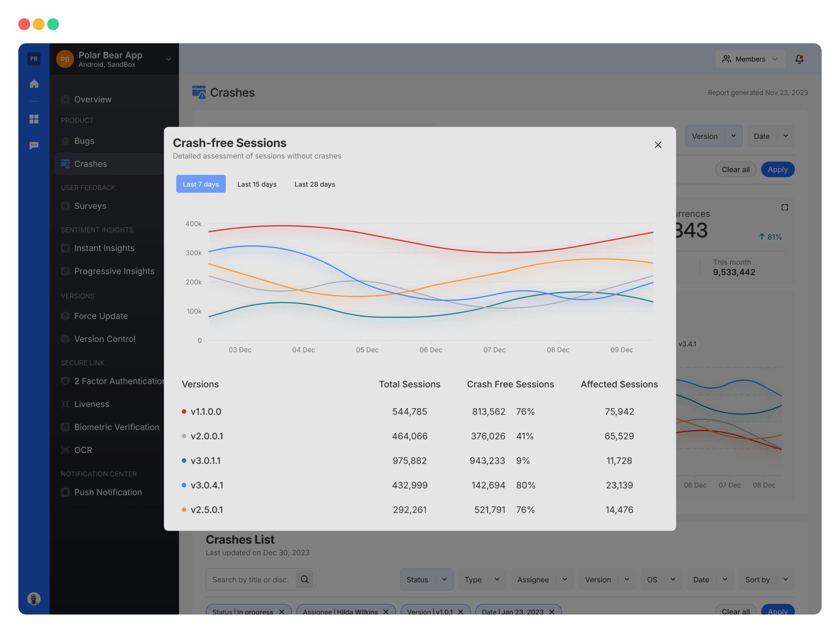Image resolution: width=840 pixels, height=633 pixels.
Task: Click the Liveness face-scan icon
Action: tap(65, 404)
